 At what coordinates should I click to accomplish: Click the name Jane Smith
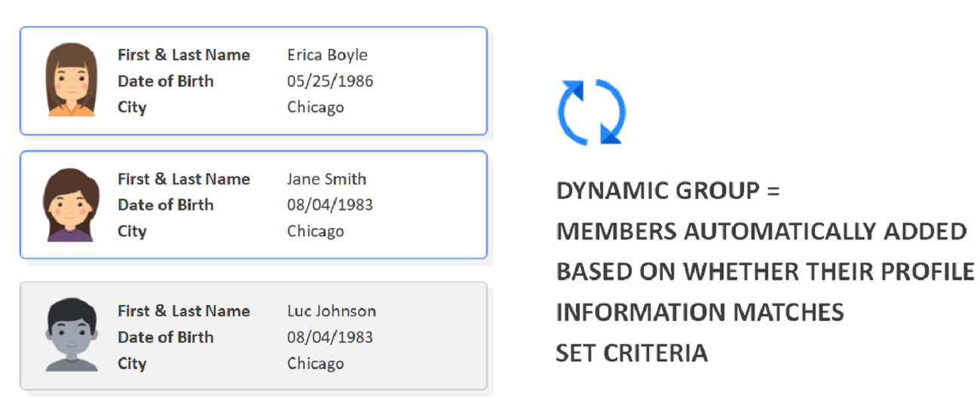(x=326, y=179)
